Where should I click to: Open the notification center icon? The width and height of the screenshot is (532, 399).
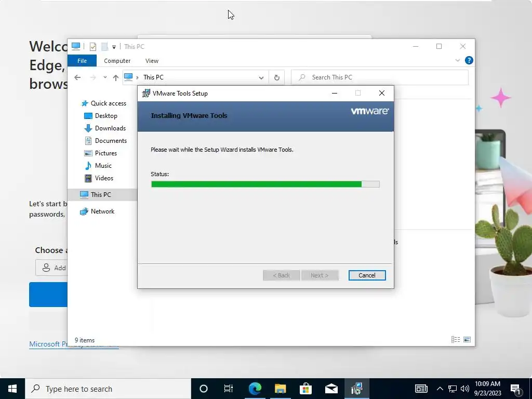tap(515, 389)
